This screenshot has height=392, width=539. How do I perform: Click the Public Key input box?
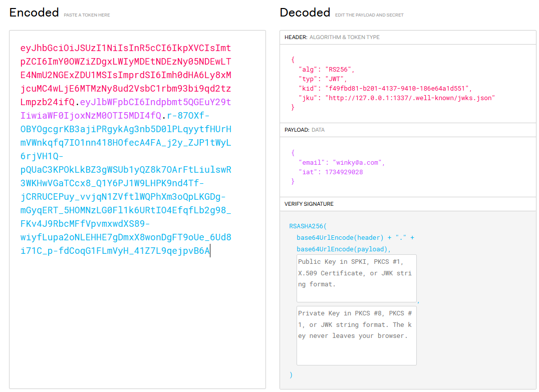(356, 278)
